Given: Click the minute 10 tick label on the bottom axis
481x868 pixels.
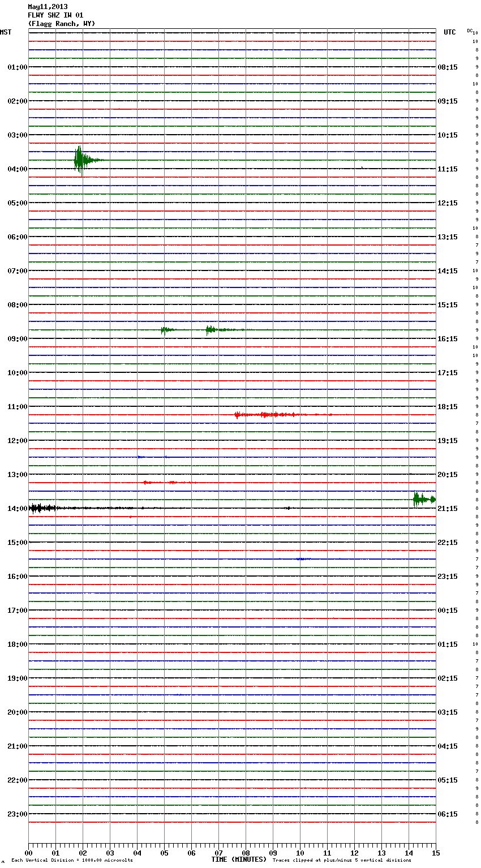Looking at the screenshot, I should pyautogui.click(x=300, y=853).
